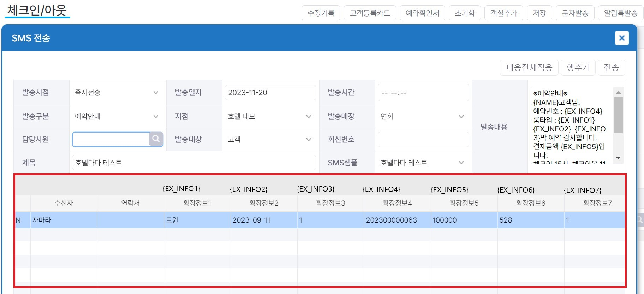Click the 문자발송 toolbar button
644x294 pixels.
click(575, 13)
